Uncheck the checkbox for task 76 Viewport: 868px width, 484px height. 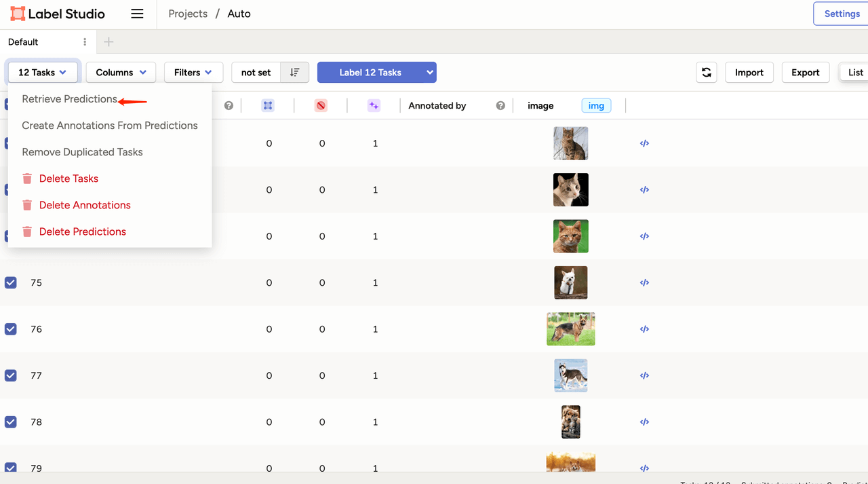tap(11, 329)
